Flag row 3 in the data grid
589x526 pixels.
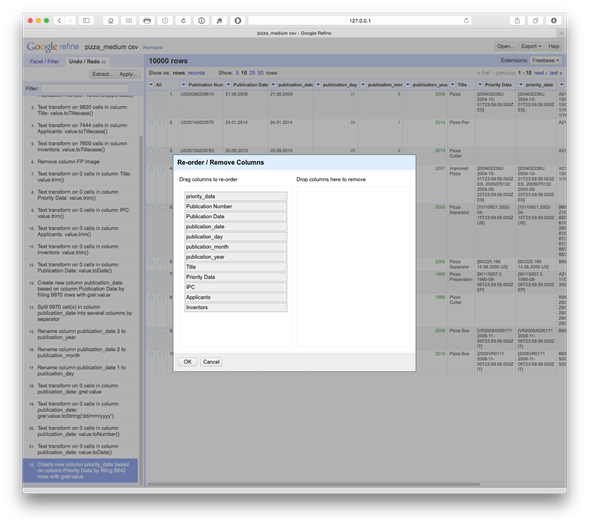[162, 151]
